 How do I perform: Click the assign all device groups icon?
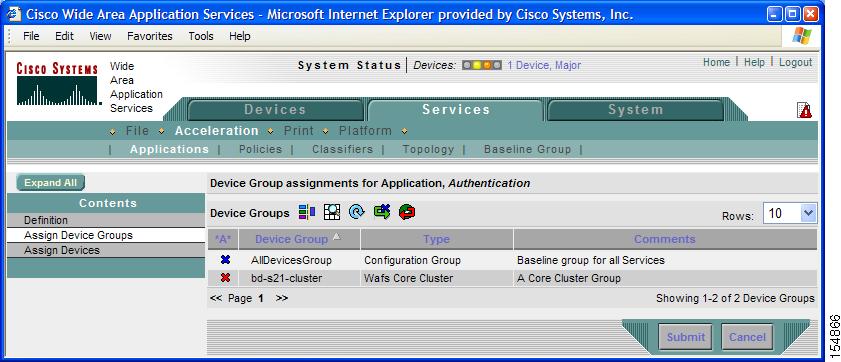pos(382,212)
